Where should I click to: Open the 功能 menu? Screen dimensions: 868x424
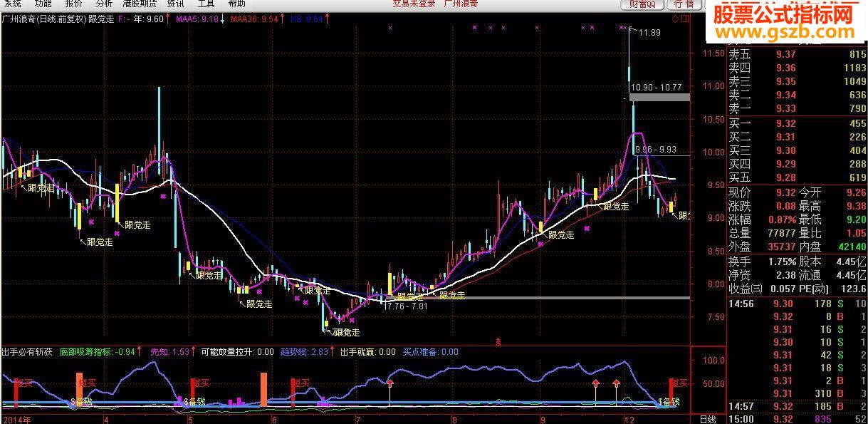pyautogui.click(x=43, y=4)
